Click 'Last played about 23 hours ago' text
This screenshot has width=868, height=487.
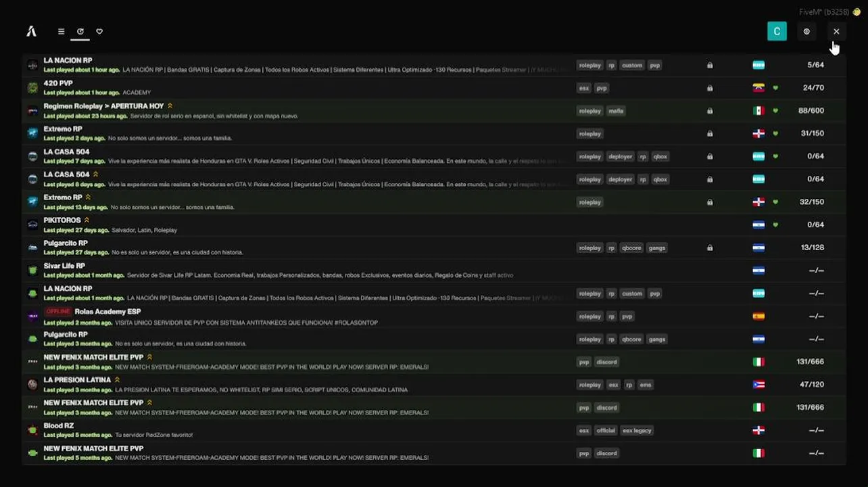click(86, 116)
